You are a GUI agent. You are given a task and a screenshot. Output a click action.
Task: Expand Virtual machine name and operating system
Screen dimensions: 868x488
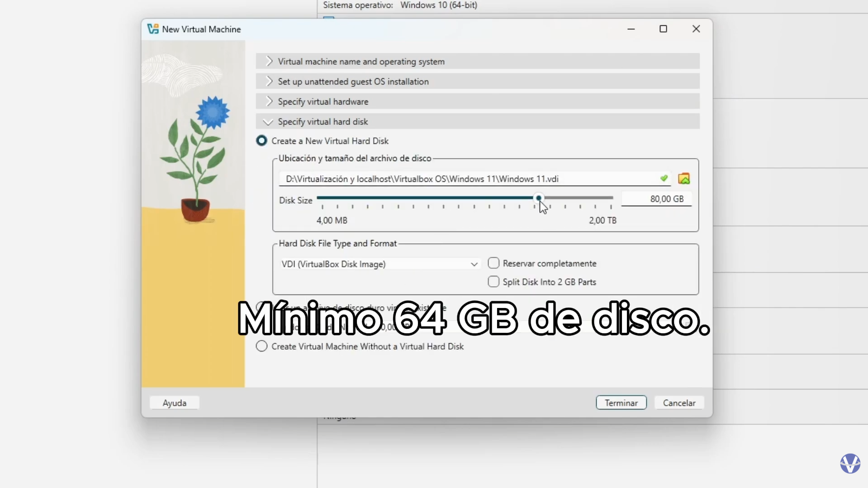coord(361,62)
